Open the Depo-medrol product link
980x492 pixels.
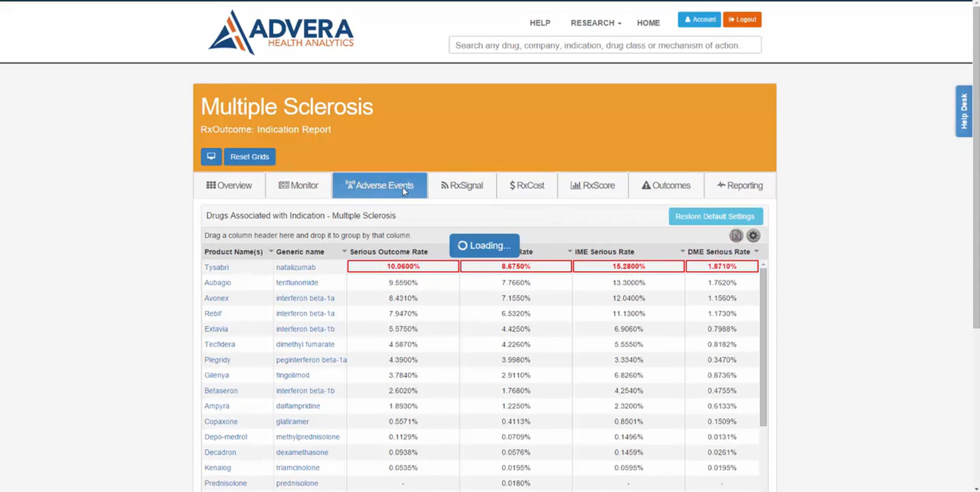tap(226, 437)
